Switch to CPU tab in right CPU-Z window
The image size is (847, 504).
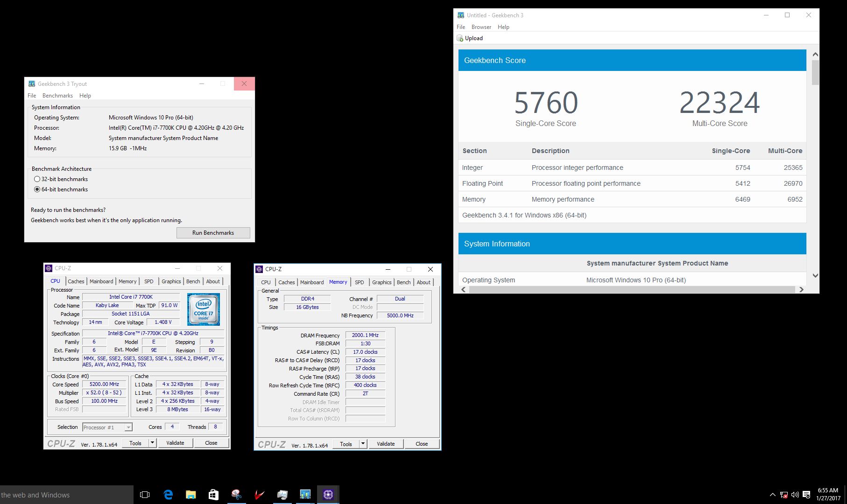(x=266, y=282)
